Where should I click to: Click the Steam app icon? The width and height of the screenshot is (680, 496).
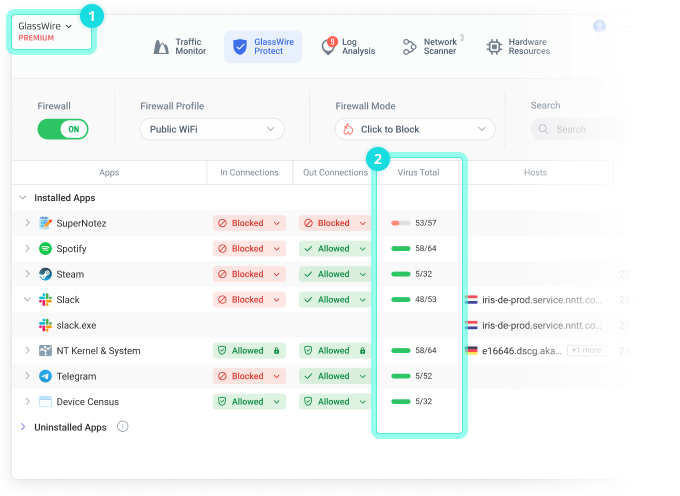(45, 274)
